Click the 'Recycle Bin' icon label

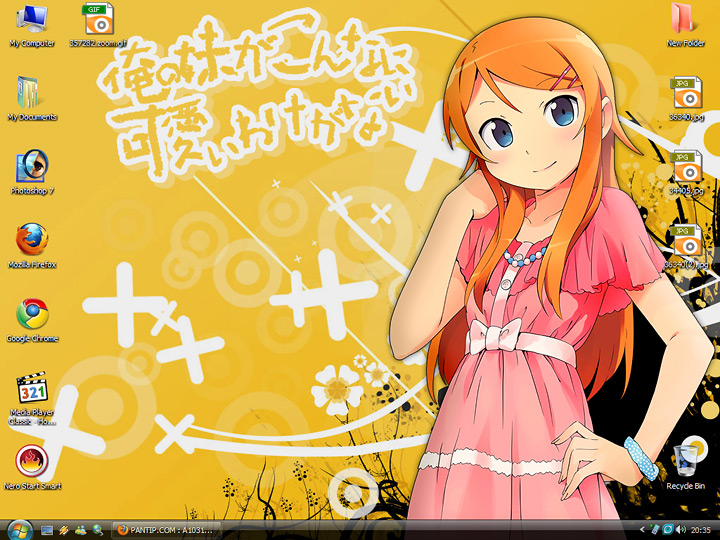686,486
